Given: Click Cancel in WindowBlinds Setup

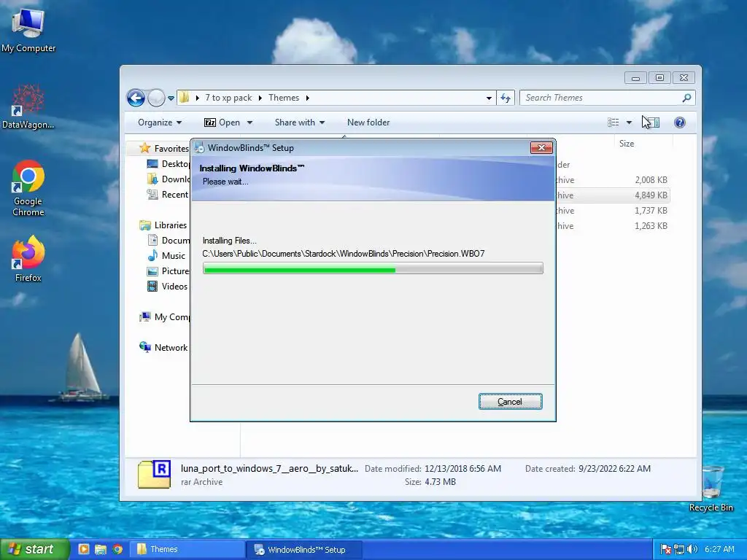Looking at the screenshot, I should point(510,402).
